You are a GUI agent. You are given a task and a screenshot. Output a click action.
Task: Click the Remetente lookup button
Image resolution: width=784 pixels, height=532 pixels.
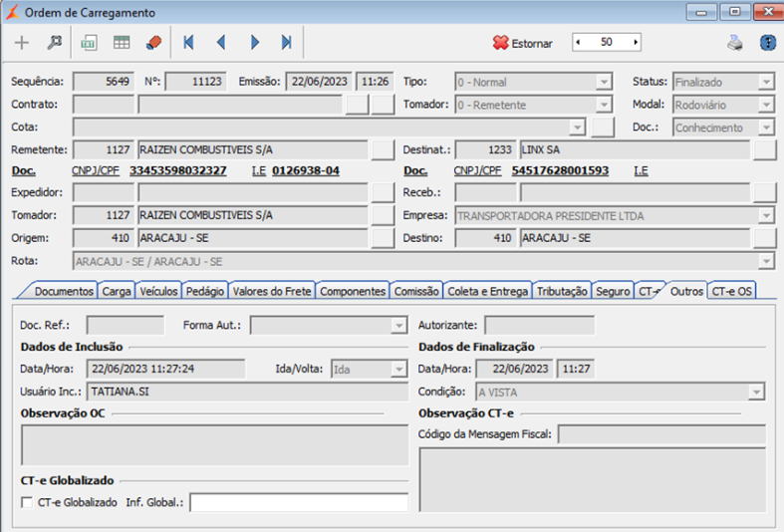click(383, 149)
